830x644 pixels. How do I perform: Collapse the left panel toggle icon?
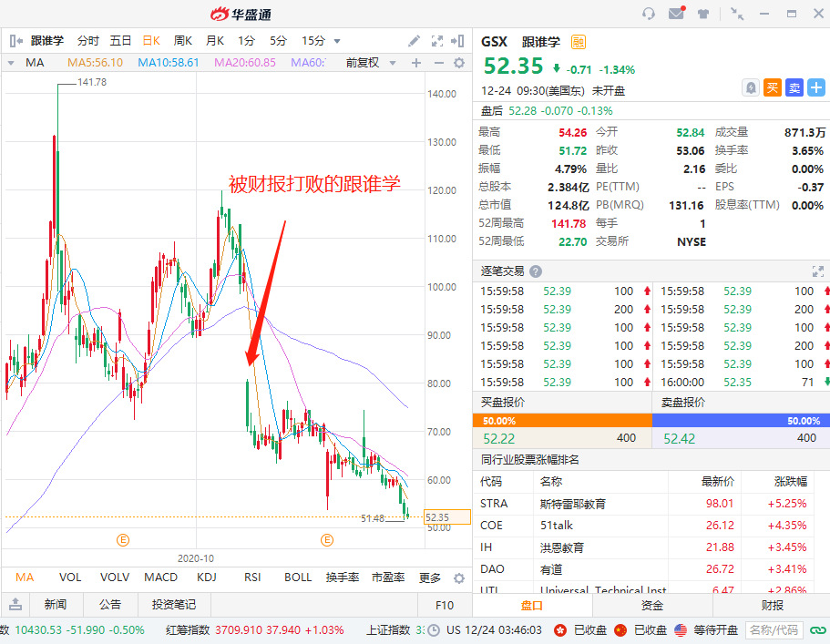click(x=15, y=41)
